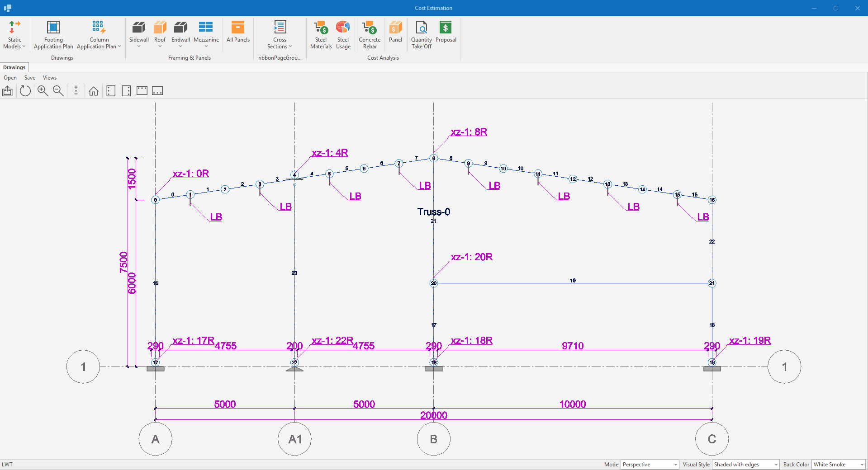
Task: Click the Save menu item
Action: click(30, 78)
